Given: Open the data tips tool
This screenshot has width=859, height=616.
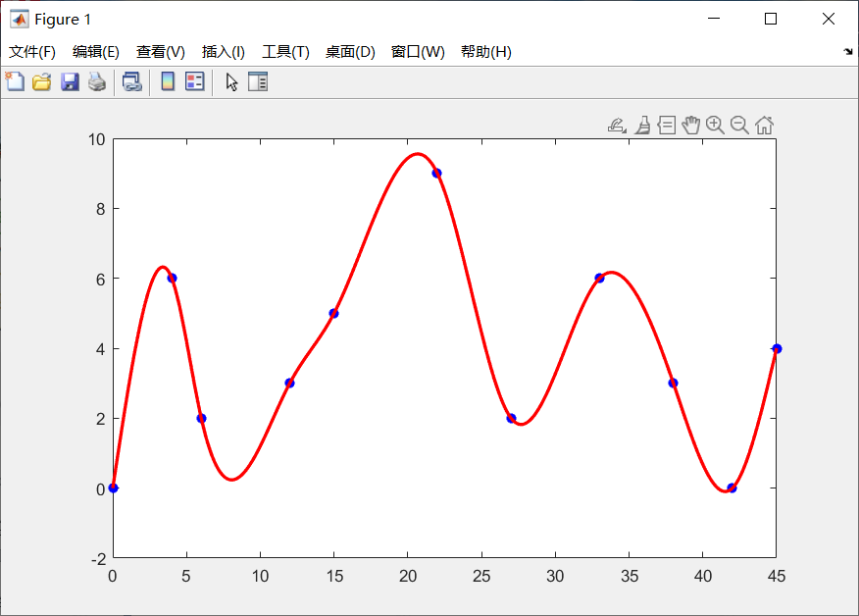Looking at the screenshot, I should click(666, 125).
